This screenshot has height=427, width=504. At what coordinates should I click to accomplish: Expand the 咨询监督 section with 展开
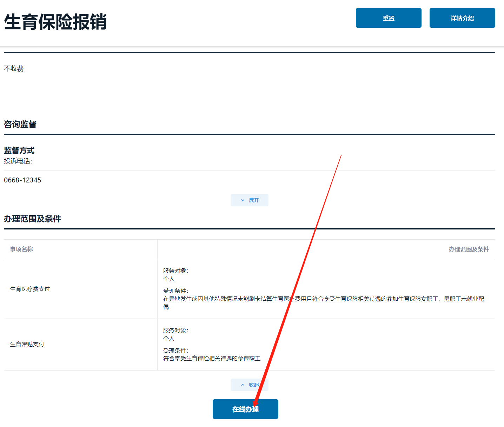coord(250,200)
